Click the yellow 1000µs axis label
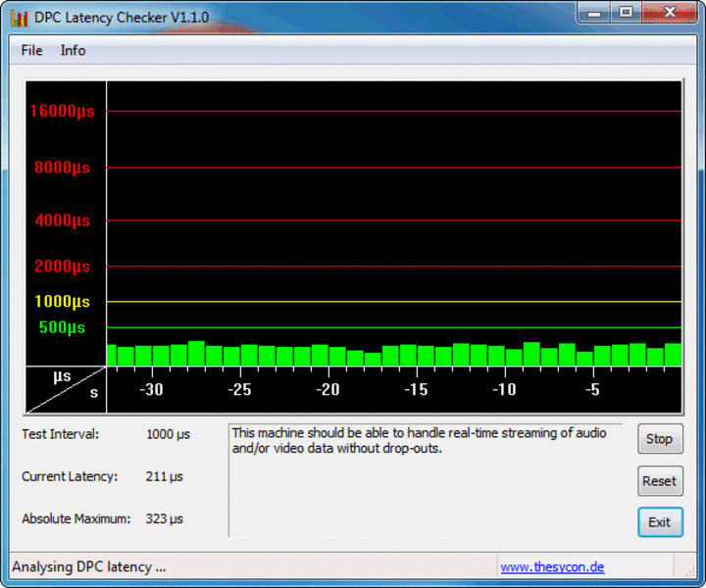The width and height of the screenshot is (706, 588). 62,302
